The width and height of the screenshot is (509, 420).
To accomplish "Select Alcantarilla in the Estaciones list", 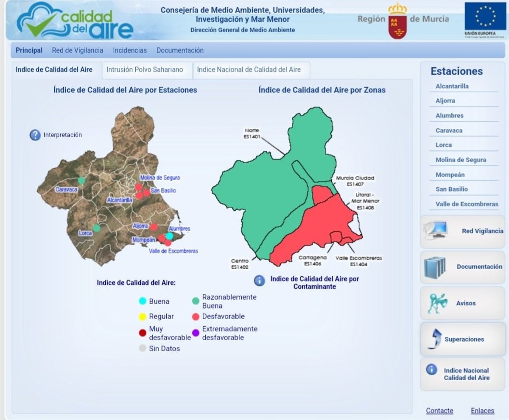I will [x=452, y=86].
